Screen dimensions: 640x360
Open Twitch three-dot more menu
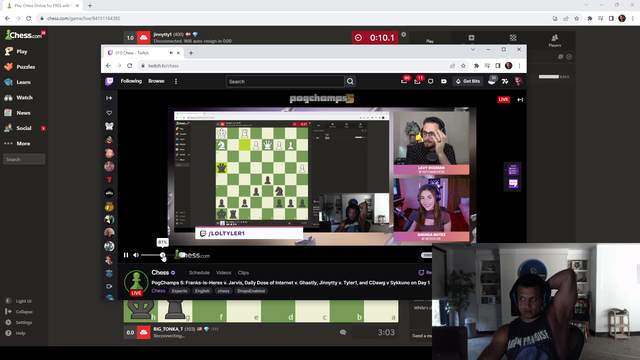pyautogui.click(x=176, y=81)
